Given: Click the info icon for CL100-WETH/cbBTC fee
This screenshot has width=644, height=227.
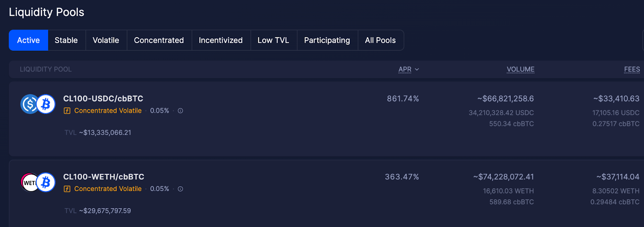Looking at the screenshot, I should coord(180,189).
